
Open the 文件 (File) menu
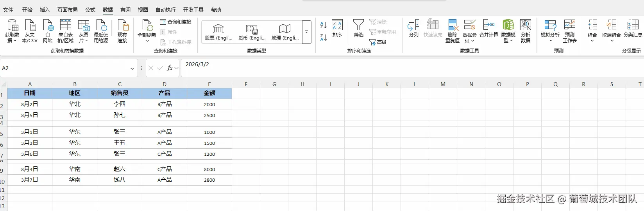click(x=8, y=10)
